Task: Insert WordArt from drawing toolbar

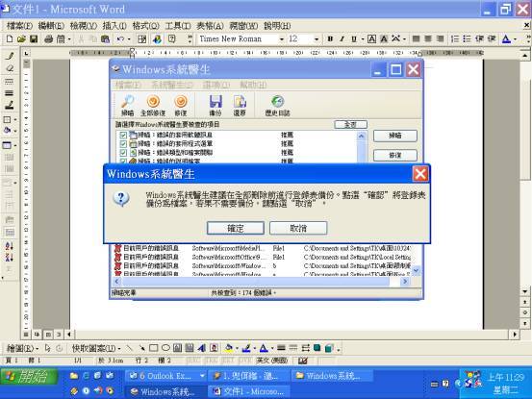Action: 201,348
